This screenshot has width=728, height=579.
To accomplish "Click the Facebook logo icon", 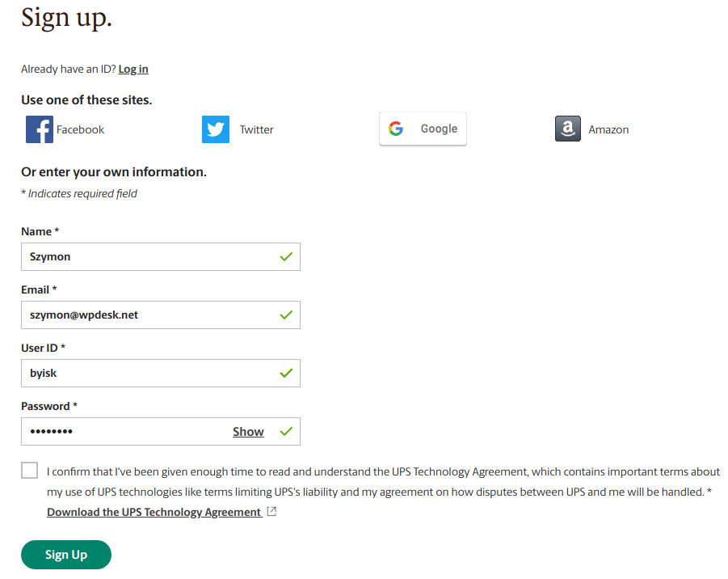I will click(40, 129).
